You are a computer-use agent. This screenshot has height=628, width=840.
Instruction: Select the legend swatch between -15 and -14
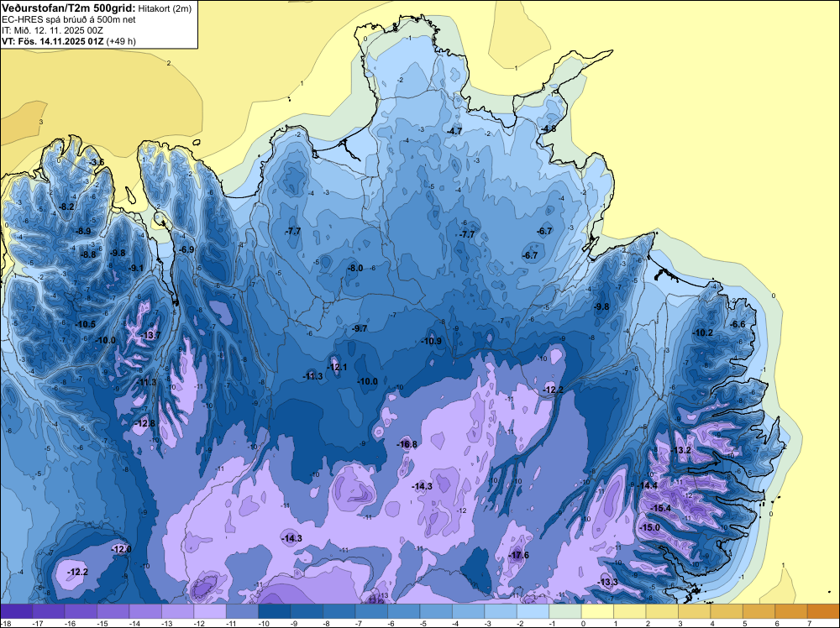[113, 611]
